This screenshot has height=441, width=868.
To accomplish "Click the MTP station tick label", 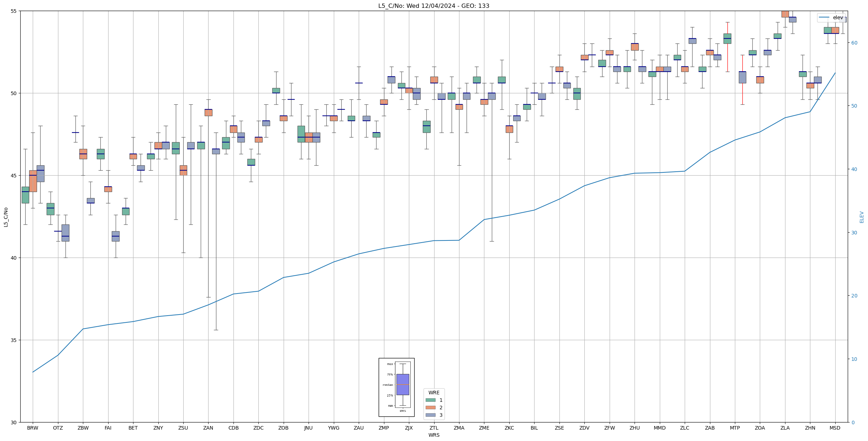I will coord(735,428).
